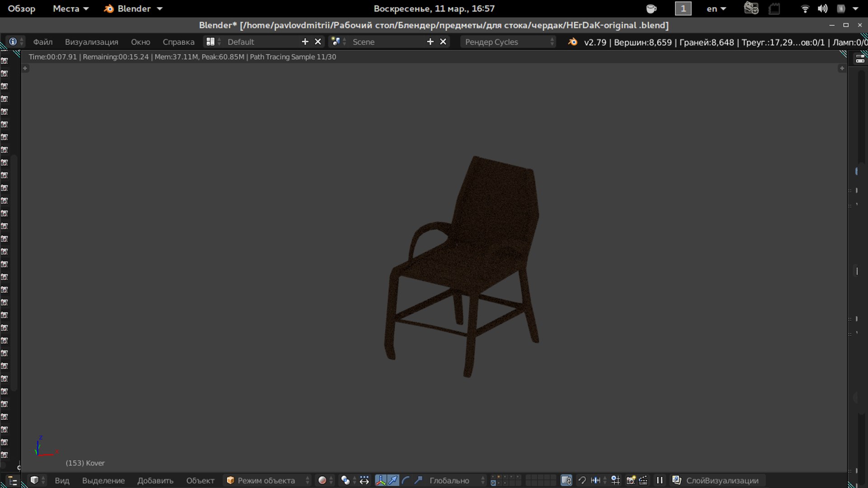Open the Глобально orientation dropdown

[x=457, y=480]
